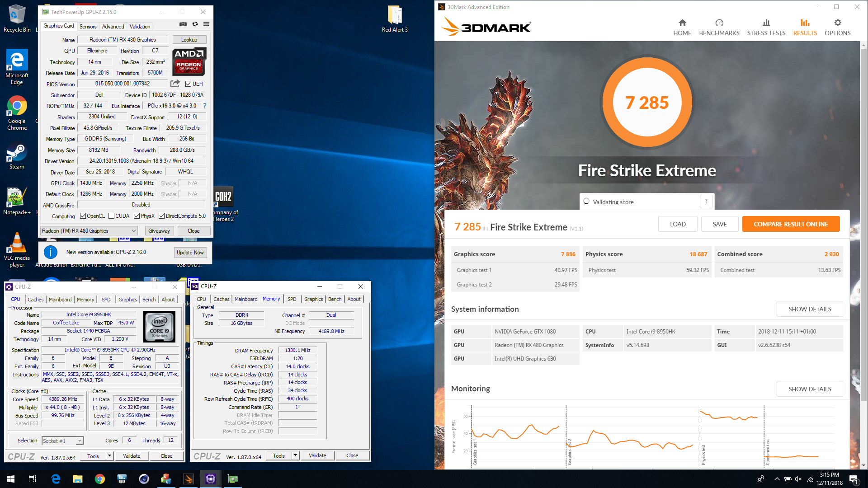The image size is (868, 488).
Task: Click COMPARE RESULT ONLINE button
Action: point(791,224)
